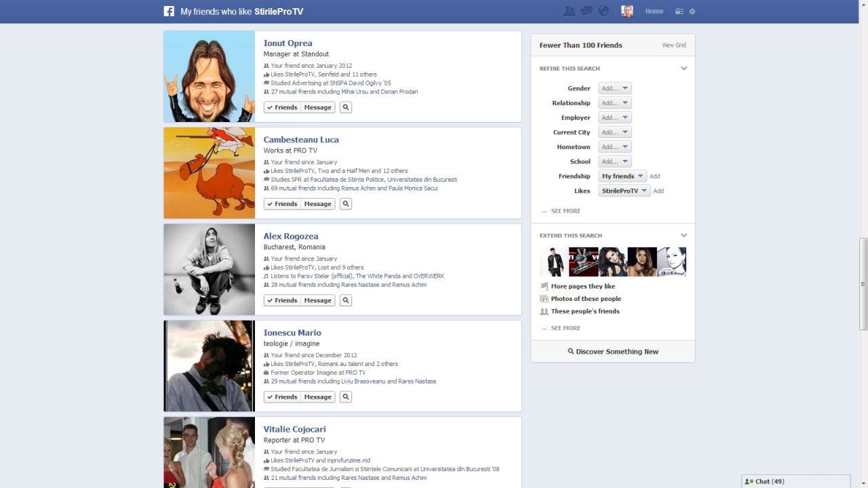Toggle the Friends button for Ionut Oprea

tap(282, 107)
